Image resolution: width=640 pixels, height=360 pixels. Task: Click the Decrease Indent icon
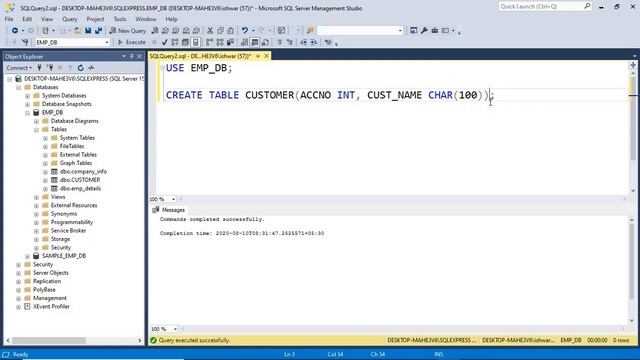pos(304,42)
